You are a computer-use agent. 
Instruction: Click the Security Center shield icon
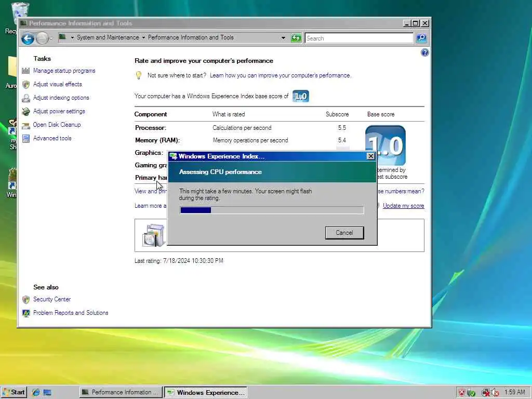26,300
